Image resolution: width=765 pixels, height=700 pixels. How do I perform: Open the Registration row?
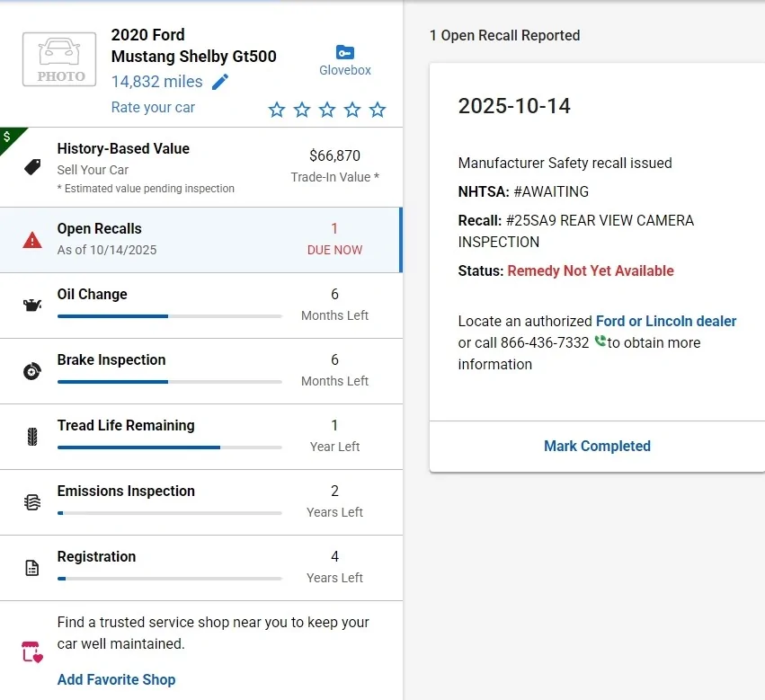(201, 568)
